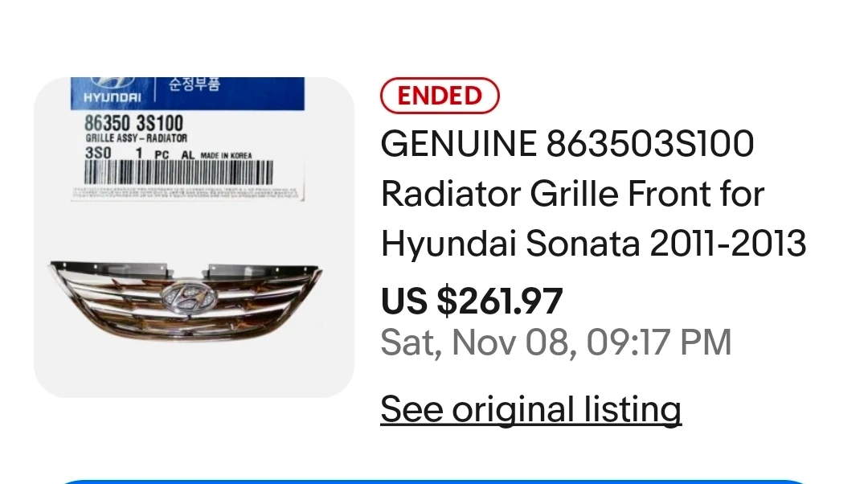
Task: Tap the Radiator Grille Front for title line
Action: click(572, 195)
